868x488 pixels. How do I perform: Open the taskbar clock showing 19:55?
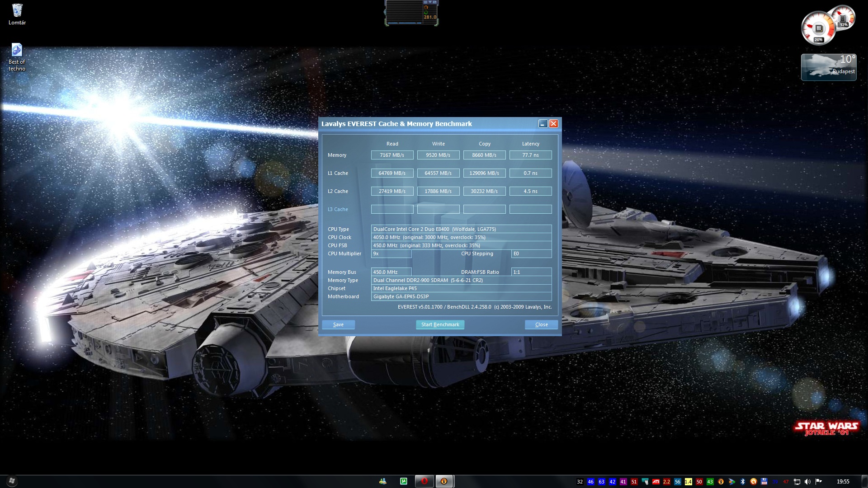click(843, 482)
